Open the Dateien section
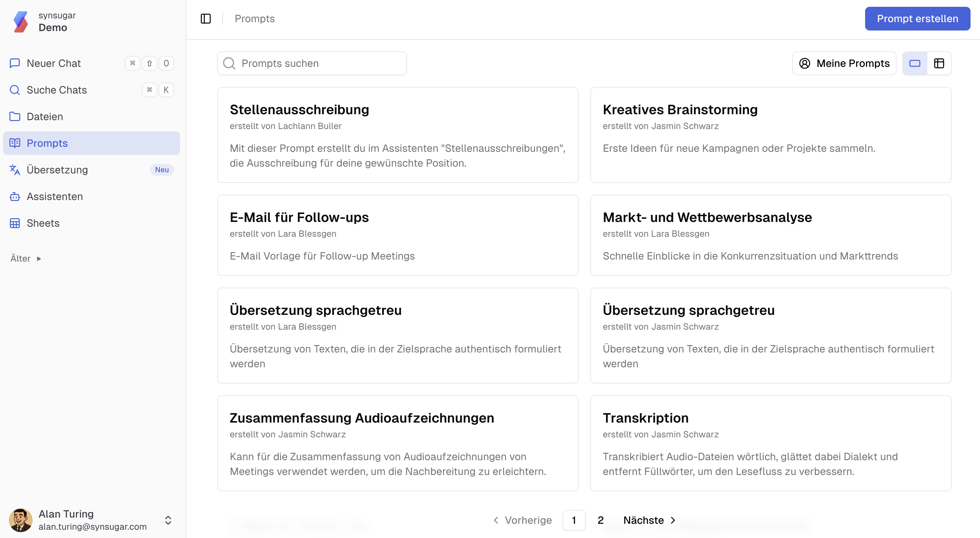Viewport: 980px width, 538px height. 44,116
